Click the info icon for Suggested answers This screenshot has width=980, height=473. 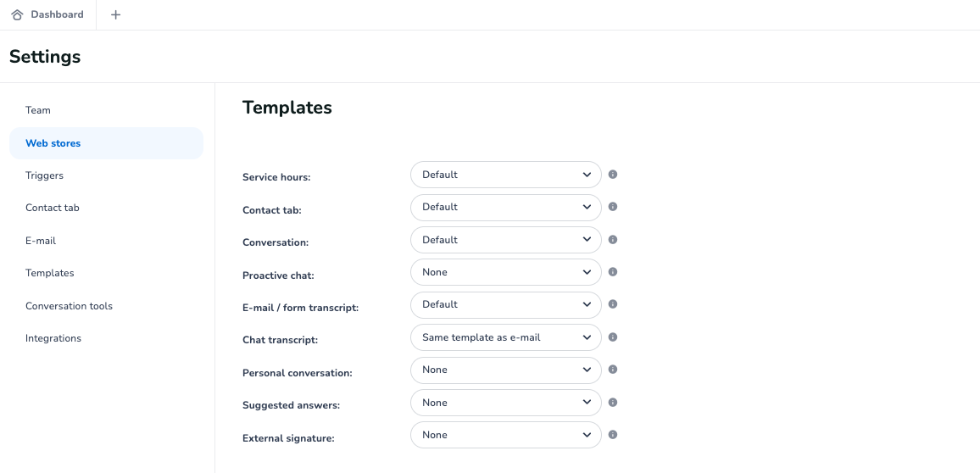click(x=613, y=403)
